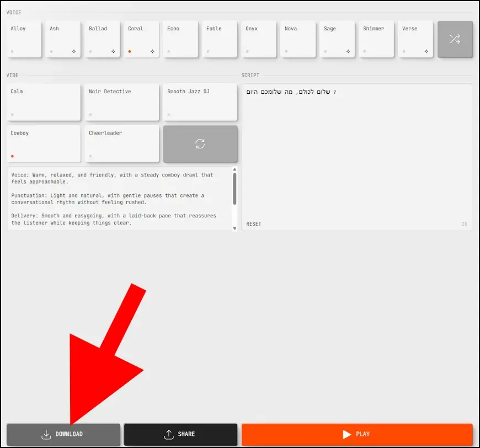Select the Calm vibe
Image resolution: width=480 pixels, height=448 pixels.
pos(44,102)
